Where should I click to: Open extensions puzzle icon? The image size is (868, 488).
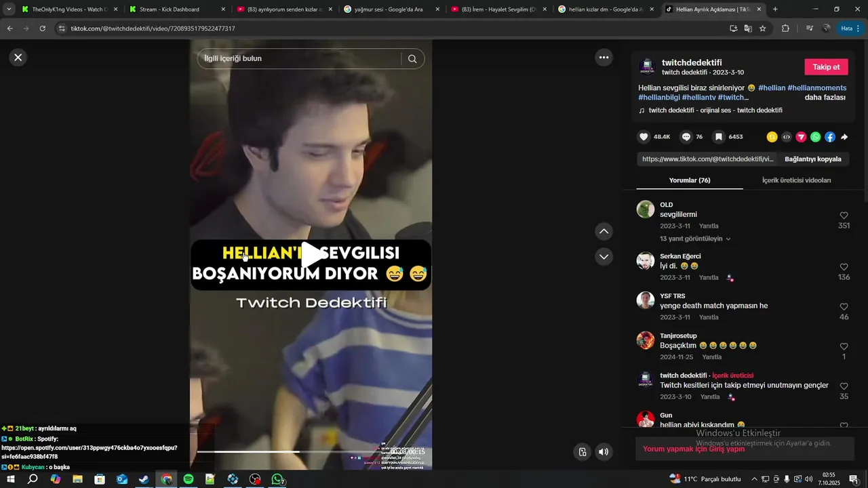[x=785, y=28]
